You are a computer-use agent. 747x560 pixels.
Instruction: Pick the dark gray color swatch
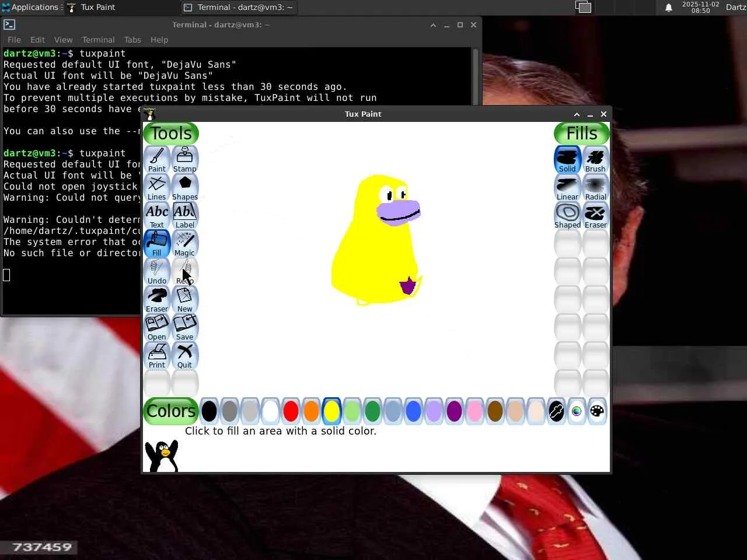click(229, 411)
